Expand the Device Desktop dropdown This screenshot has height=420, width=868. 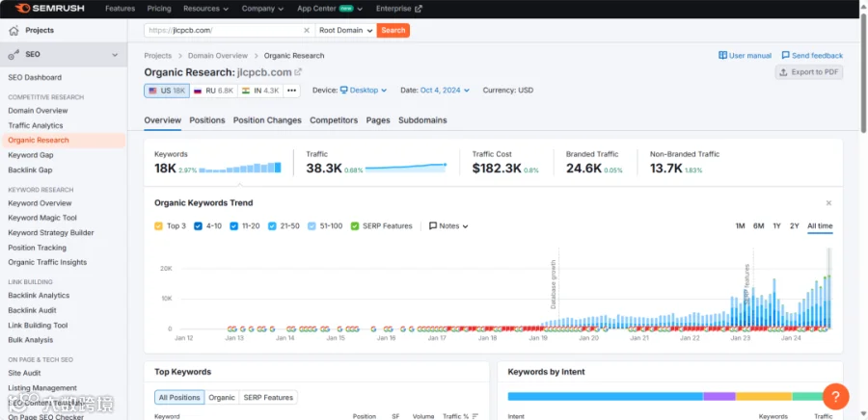pos(364,91)
